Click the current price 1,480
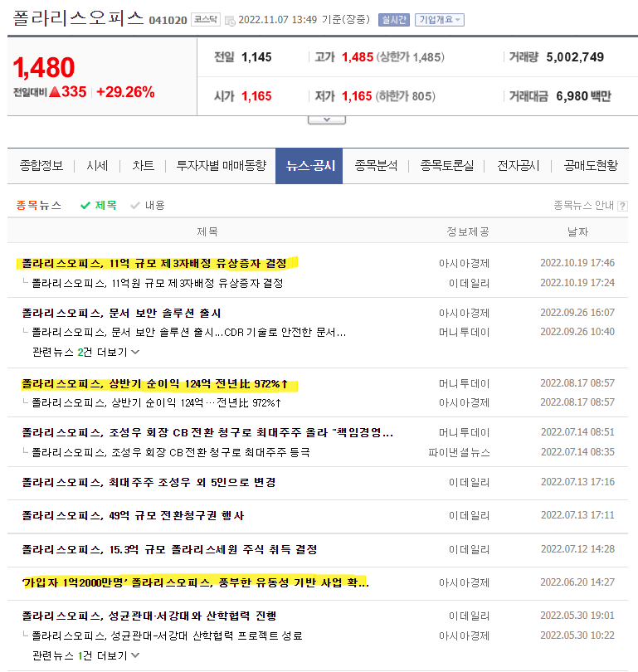Image resolution: width=638 pixels, height=672 pixels. point(44,68)
